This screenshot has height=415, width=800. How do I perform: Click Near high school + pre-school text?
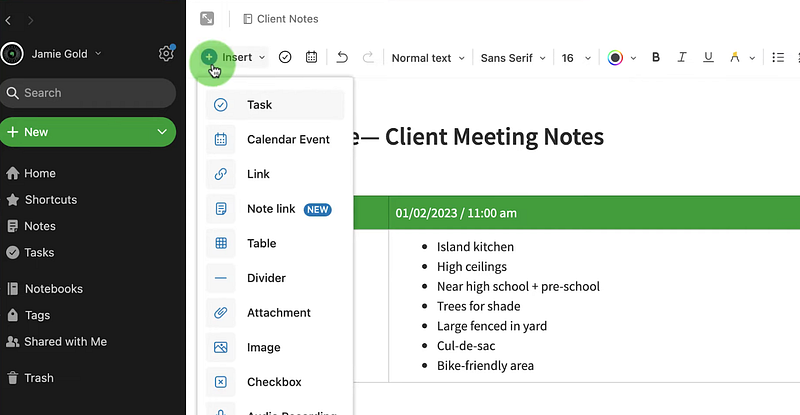tap(518, 286)
